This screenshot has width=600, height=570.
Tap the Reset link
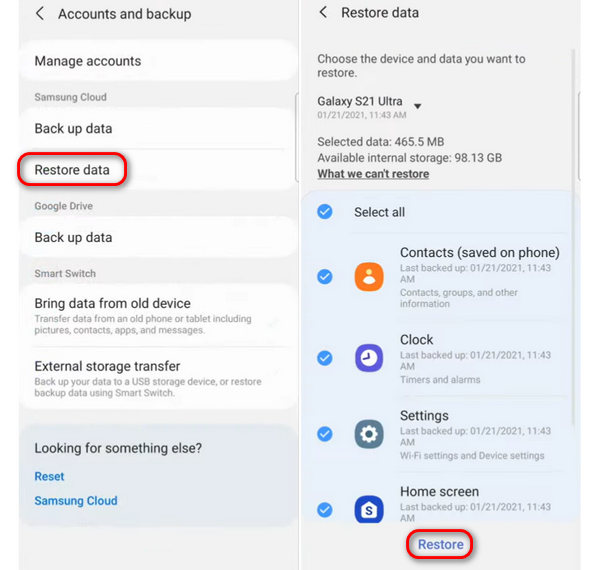(49, 476)
